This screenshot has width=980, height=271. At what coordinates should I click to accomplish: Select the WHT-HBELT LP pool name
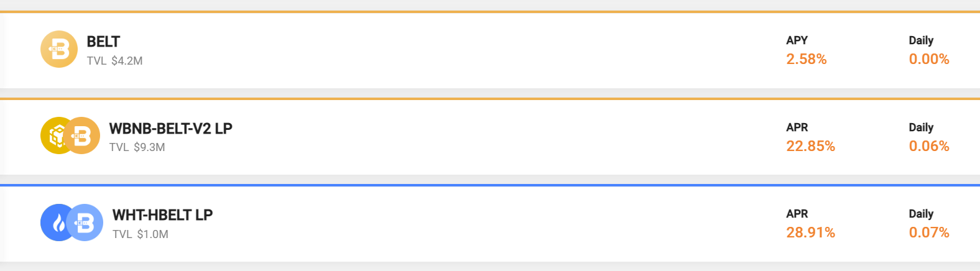click(x=162, y=215)
